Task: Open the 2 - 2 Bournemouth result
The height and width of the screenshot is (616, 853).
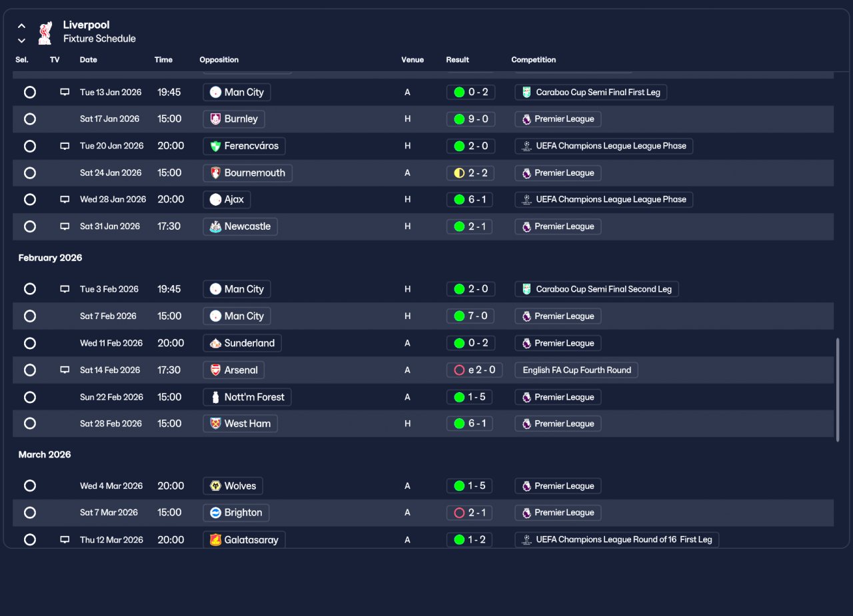Action: pyautogui.click(x=470, y=172)
